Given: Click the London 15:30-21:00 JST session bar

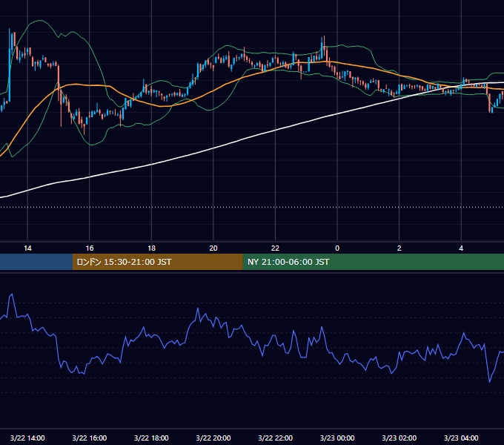Looking at the screenshot, I should click(x=157, y=262).
